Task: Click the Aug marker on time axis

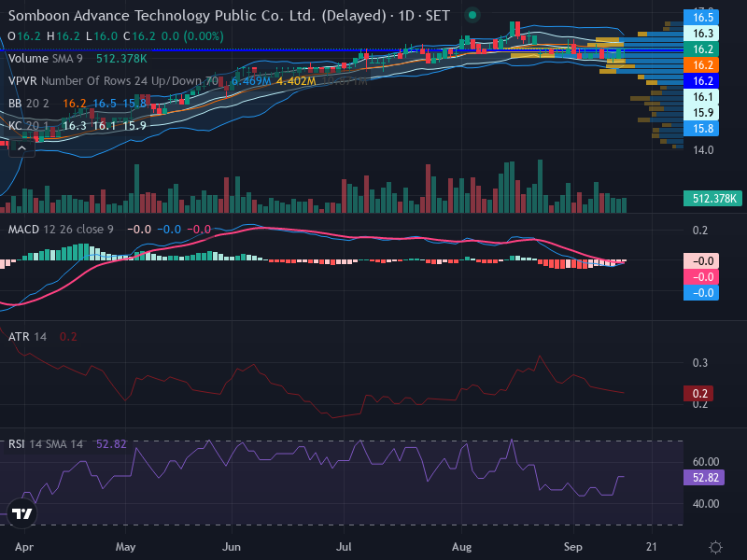Action: click(461, 547)
